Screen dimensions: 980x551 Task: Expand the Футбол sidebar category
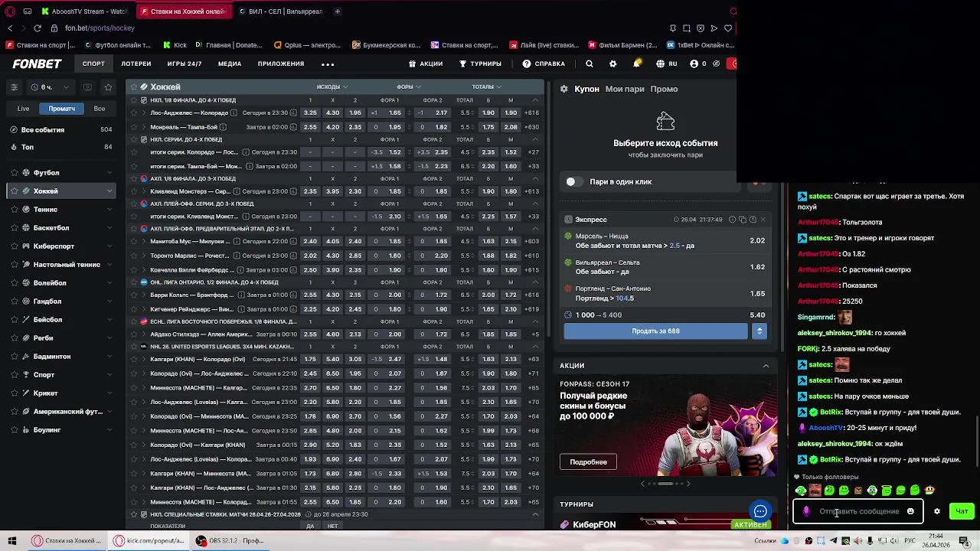(x=109, y=173)
